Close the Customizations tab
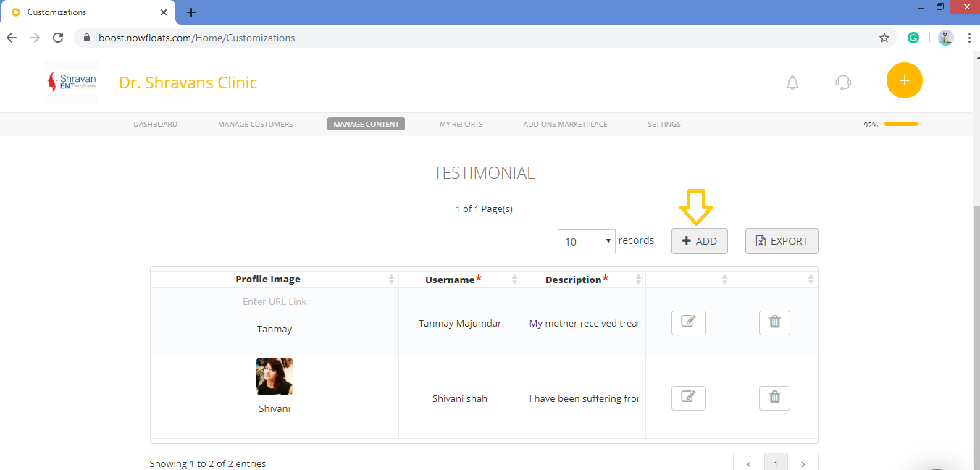980x470 pixels. pyautogui.click(x=164, y=12)
